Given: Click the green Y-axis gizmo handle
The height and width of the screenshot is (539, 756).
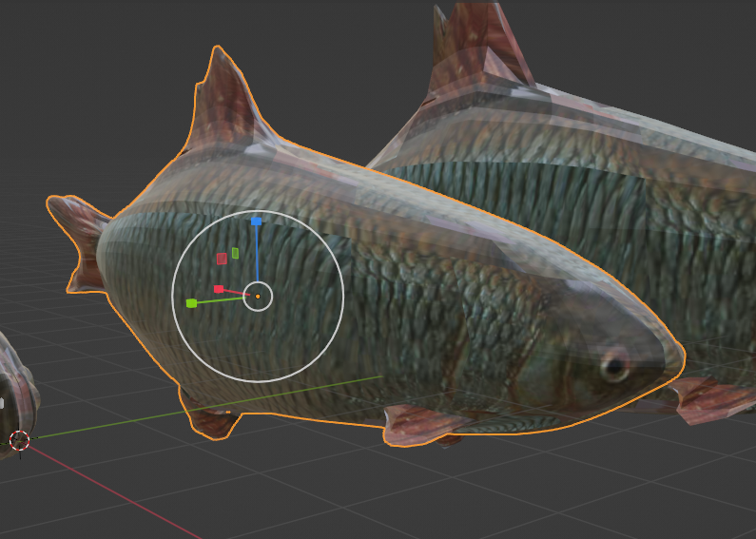Looking at the screenshot, I should pos(191,303).
